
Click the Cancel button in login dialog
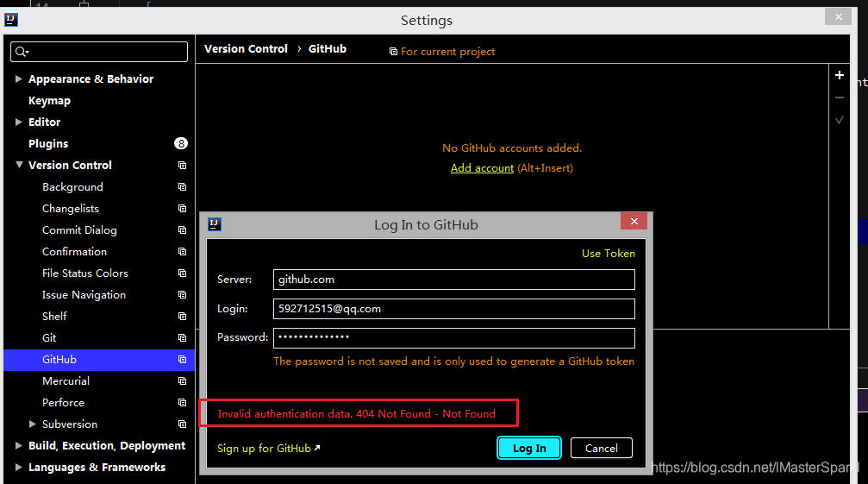coord(601,448)
